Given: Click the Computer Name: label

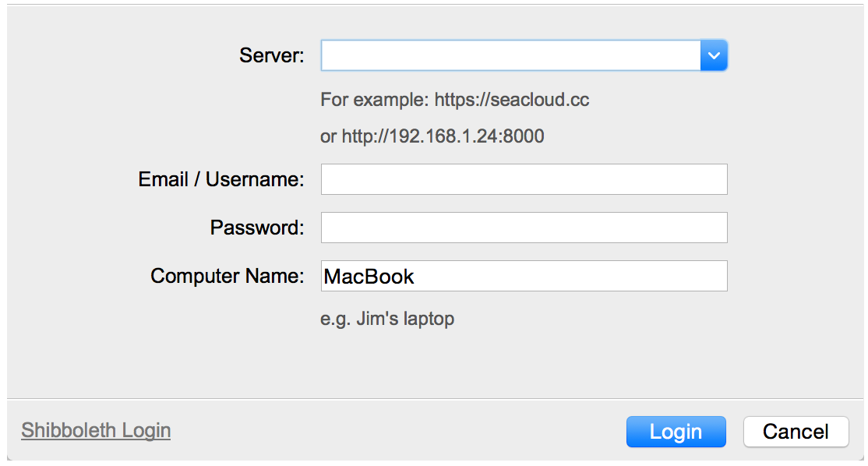Looking at the screenshot, I should coord(227,276).
